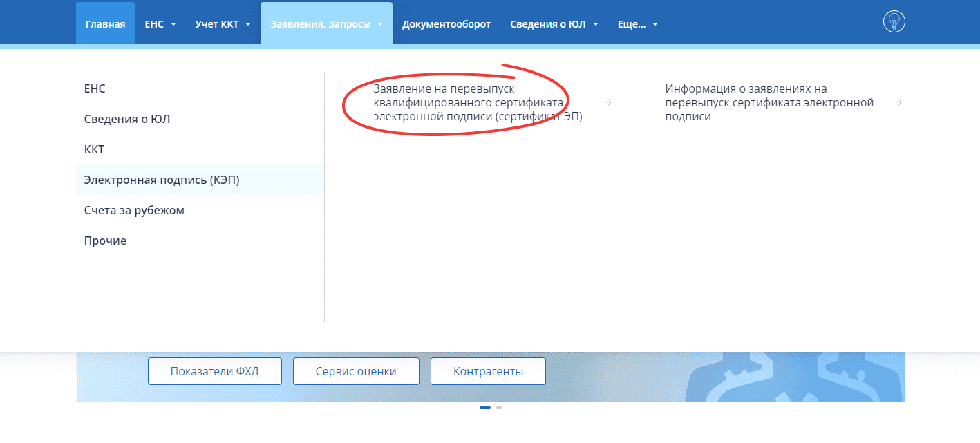Expand Сведения о ЮЛ top navigation dropdown
Viewport: 980px width, 443px height.
554,24
